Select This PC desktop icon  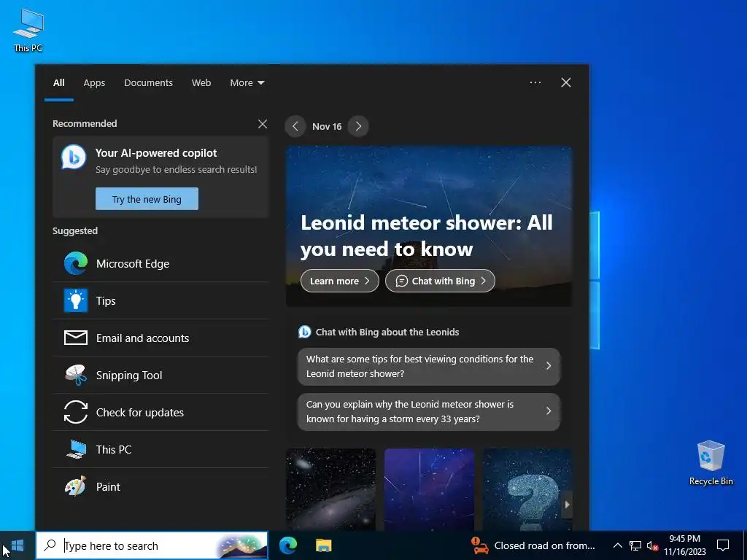pos(28,30)
